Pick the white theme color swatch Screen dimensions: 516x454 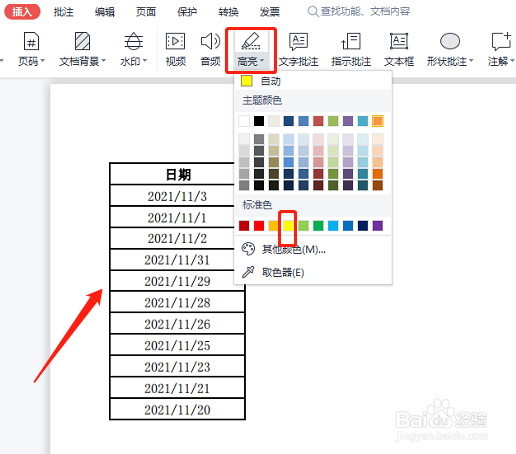tap(244, 121)
